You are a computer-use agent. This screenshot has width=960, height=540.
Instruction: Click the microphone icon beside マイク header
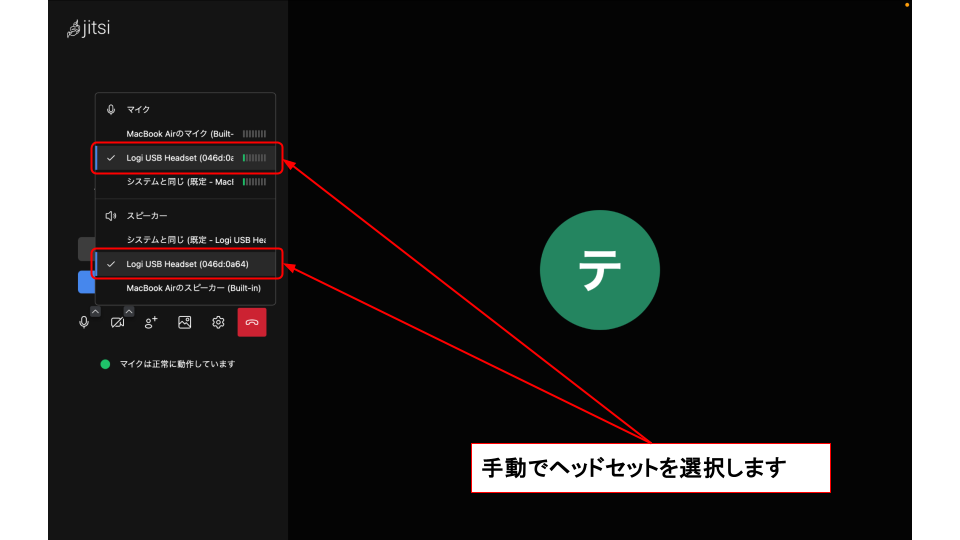pyautogui.click(x=111, y=109)
